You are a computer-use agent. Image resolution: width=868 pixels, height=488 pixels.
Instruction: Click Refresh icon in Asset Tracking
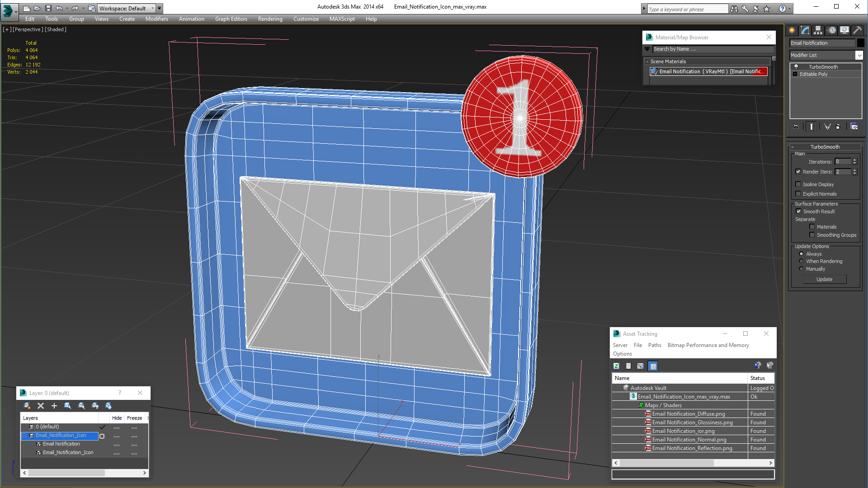tap(616, 366)
